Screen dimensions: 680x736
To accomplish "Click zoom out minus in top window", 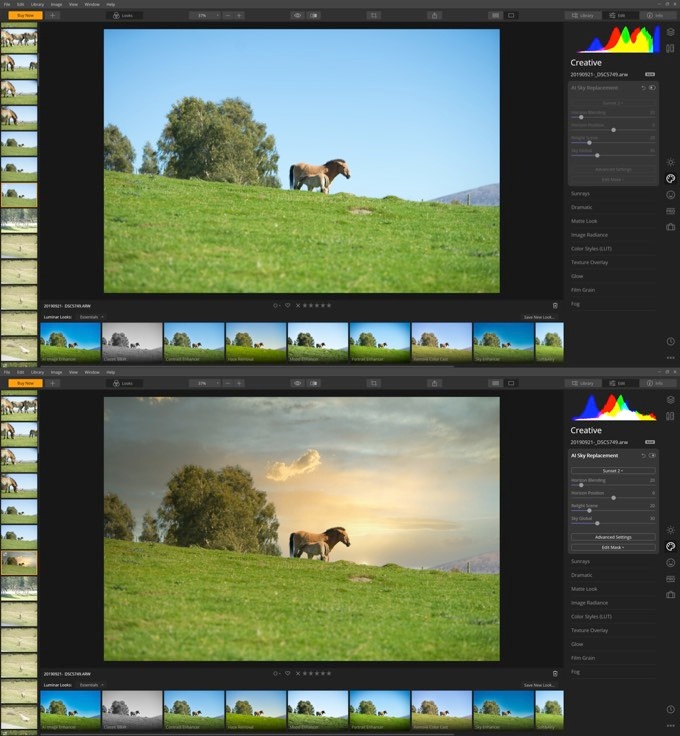I will (228, 15).
